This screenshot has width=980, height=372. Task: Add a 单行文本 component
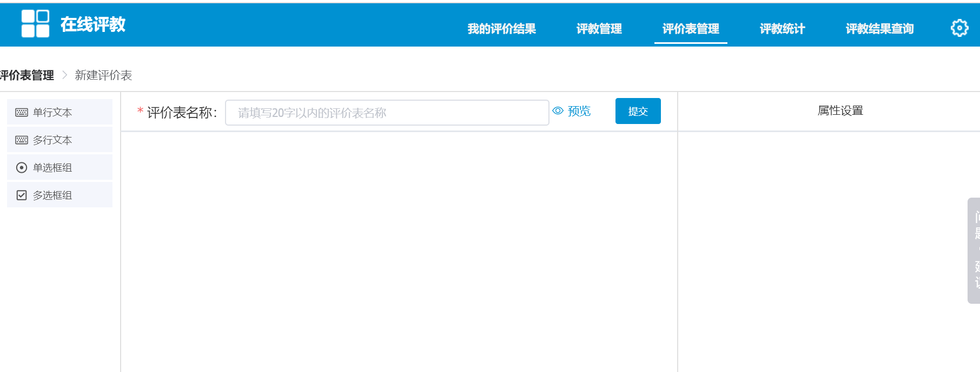click(59, 112)
